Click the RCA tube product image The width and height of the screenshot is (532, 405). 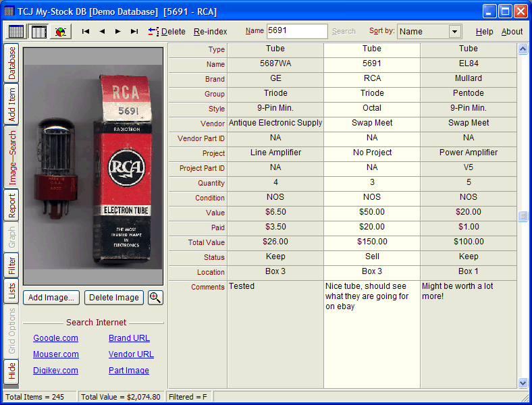[93, 166]
